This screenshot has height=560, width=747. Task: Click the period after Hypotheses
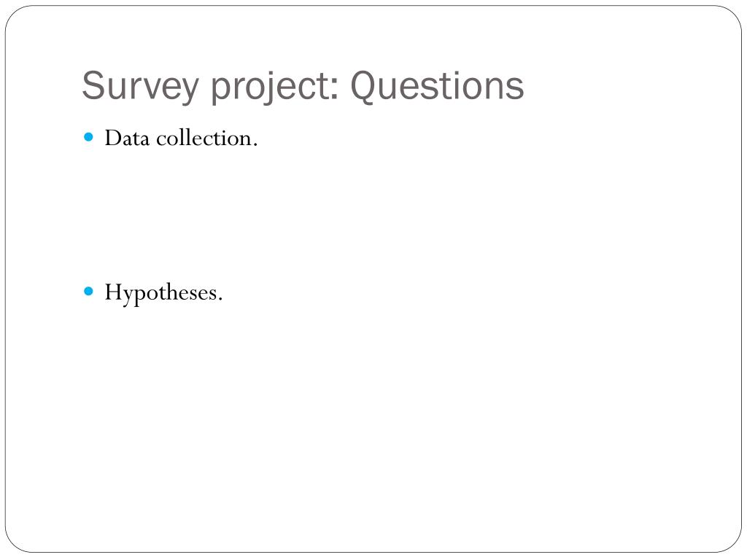tap(220, 299)
